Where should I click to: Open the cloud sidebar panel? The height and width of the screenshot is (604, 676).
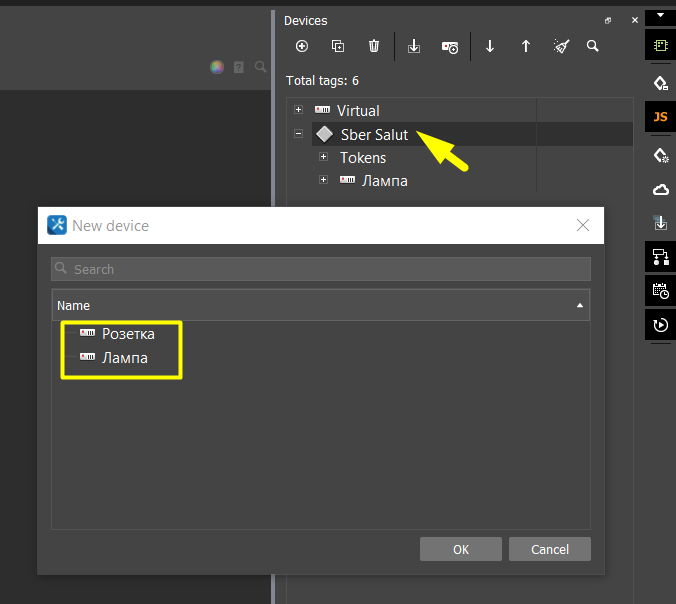click(660, 189)
